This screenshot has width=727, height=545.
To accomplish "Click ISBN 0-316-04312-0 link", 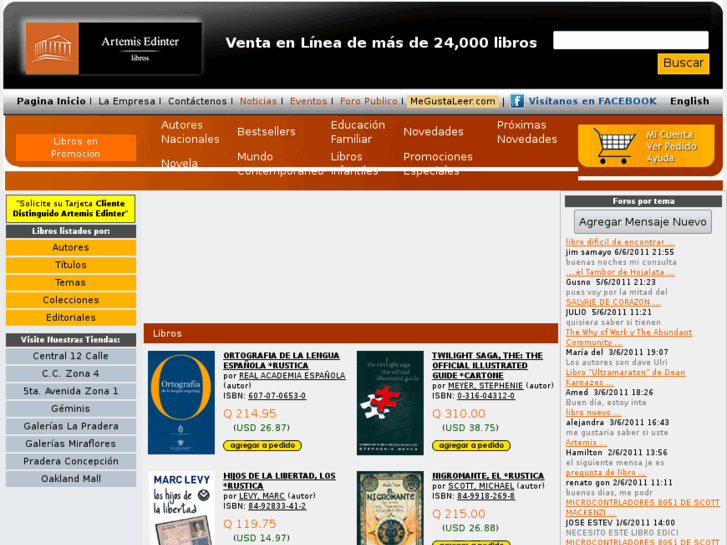I will 486,396.
